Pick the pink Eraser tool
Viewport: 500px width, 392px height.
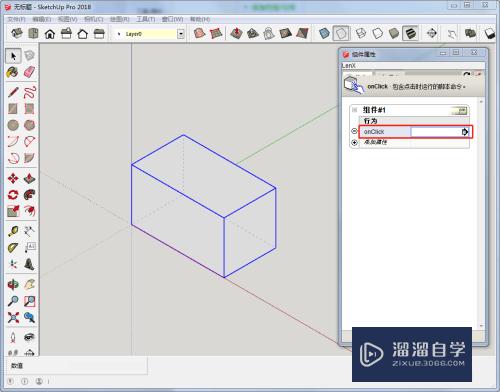[x=29, y=72]
